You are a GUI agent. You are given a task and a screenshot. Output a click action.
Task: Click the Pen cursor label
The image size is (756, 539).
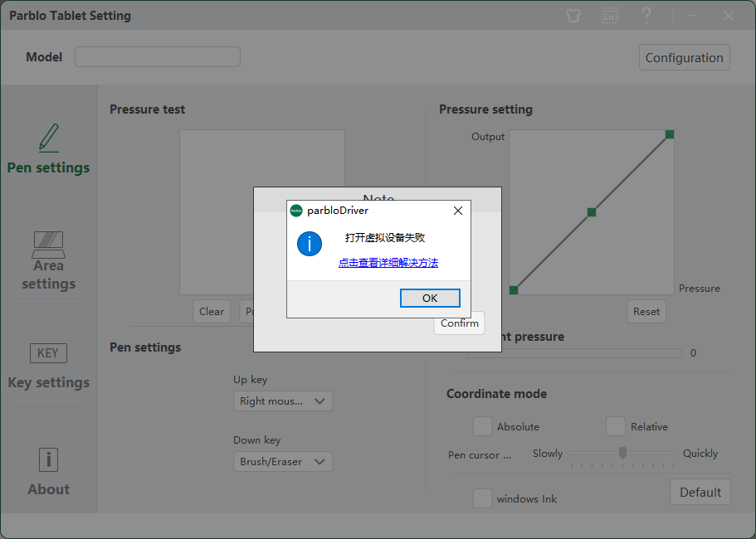pyautogui.click(x=480, y=455)
